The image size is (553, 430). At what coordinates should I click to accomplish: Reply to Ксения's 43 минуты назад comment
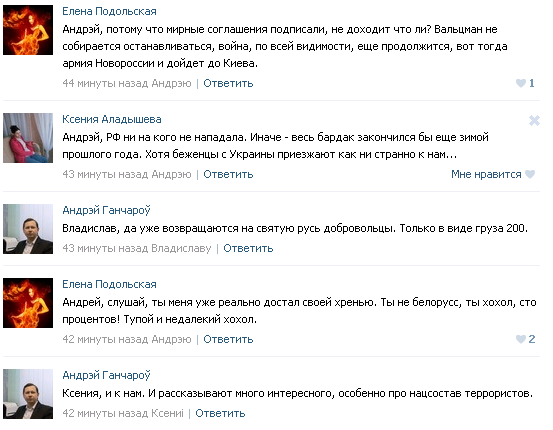(228, 174)
